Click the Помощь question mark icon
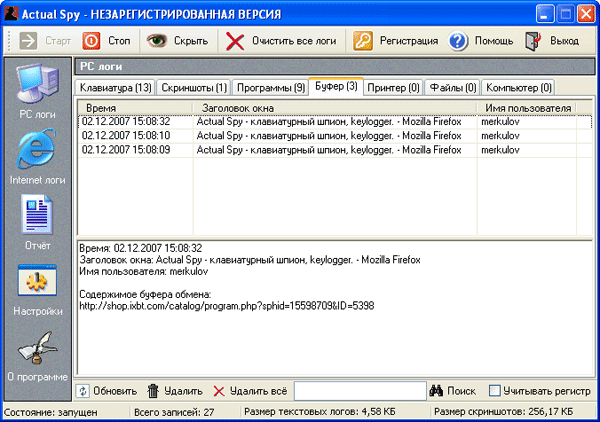The width and height of the screenshot is (600, 422). 458,41
